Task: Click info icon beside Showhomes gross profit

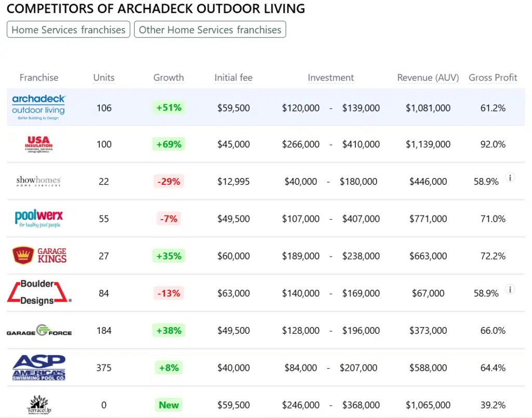Action: click(510, 178)
